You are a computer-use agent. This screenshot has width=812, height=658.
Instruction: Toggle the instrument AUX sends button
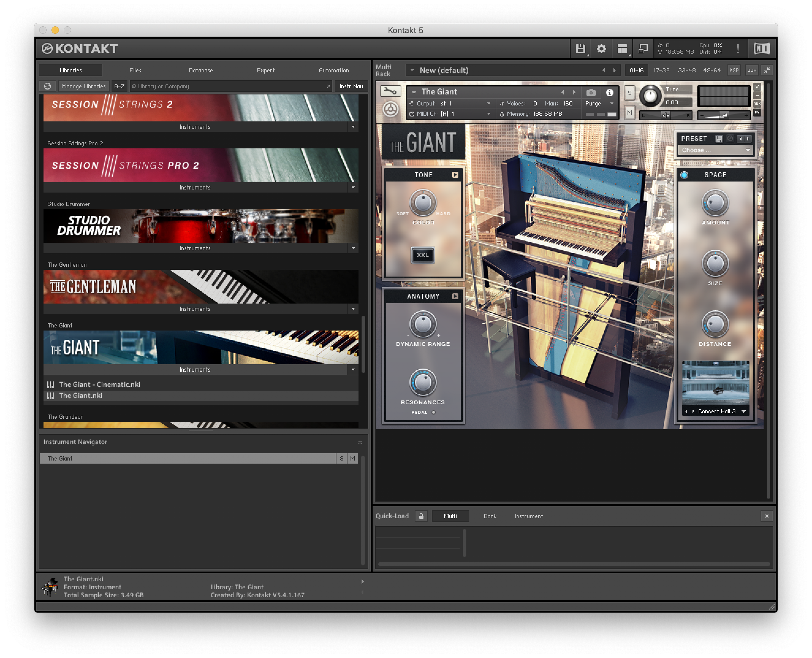coord(757,103)
